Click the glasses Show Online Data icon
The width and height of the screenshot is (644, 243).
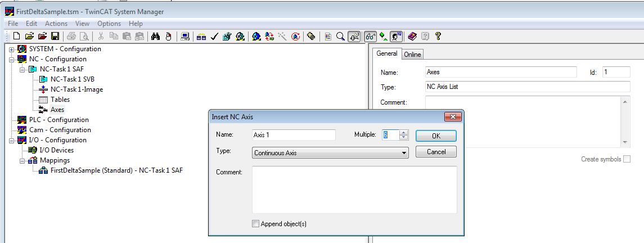tap(371, 37)
